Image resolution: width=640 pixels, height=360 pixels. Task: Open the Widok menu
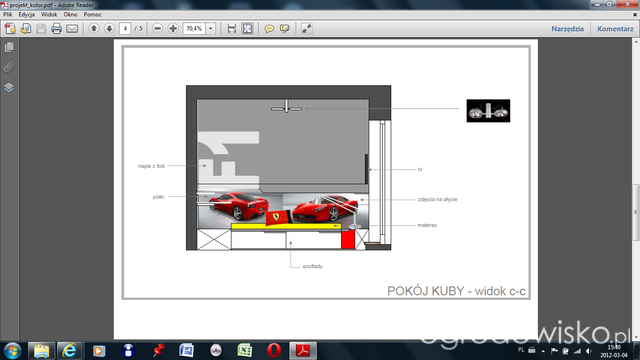[49, 14]
